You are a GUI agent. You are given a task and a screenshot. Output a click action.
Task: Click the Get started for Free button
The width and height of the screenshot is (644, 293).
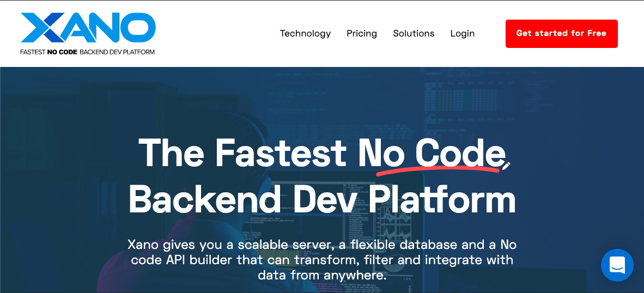[561, 34]
